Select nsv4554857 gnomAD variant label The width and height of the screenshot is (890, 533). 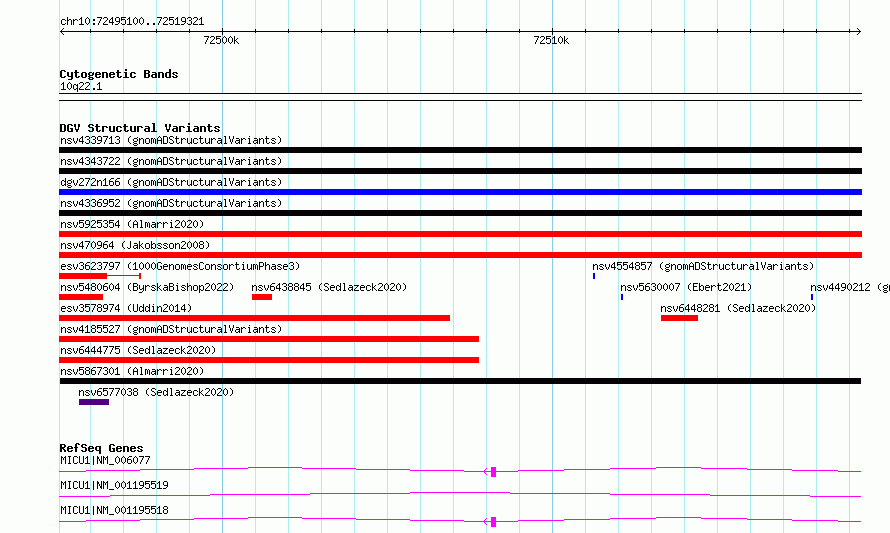tap(703, 266)
